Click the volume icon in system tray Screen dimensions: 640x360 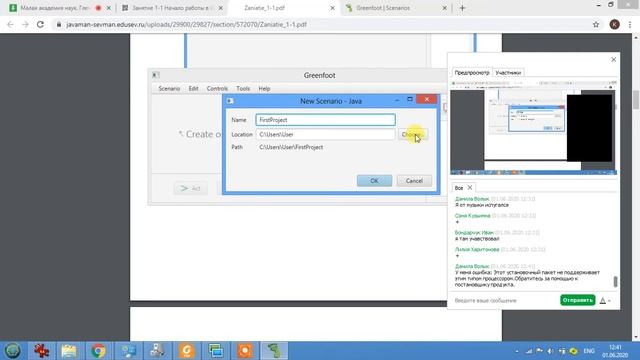(551, 351)
